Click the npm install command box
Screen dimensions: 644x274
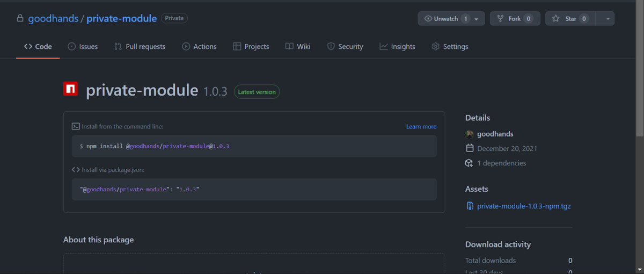click(254, 146)
